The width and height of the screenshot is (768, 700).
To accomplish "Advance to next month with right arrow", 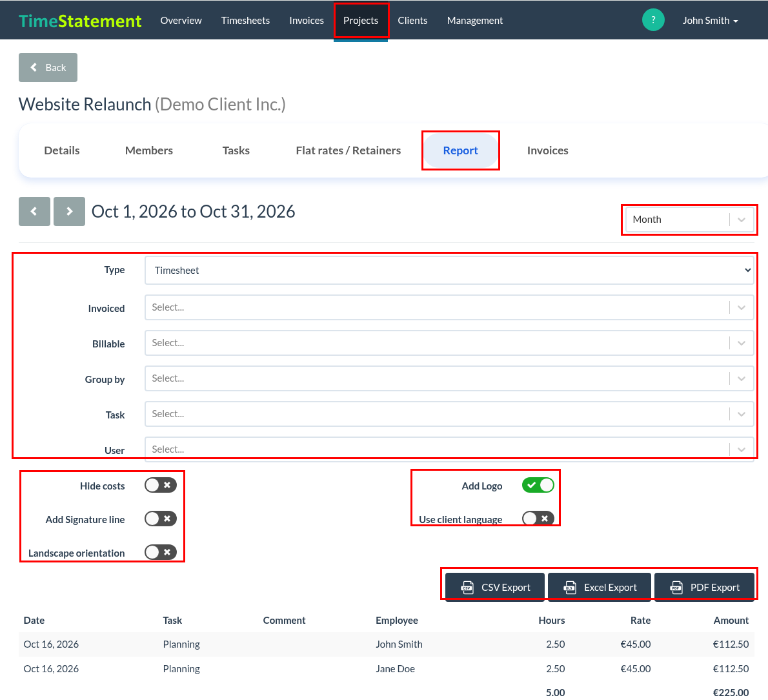I will pos(69,211).
